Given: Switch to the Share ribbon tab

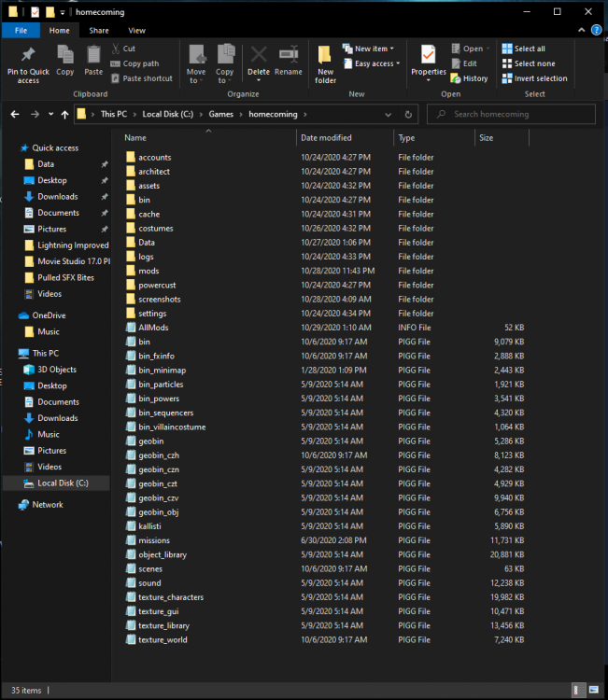Looking at the screenshot, I should coord(99,31).
